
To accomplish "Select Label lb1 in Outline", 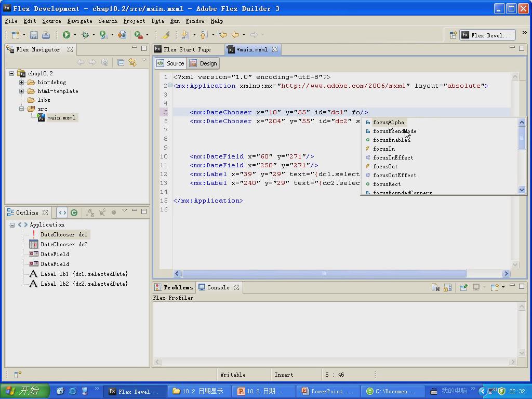I will click(x=84, y=274).
